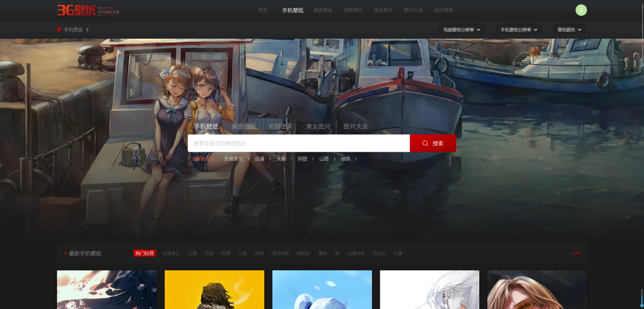The width and height of the screenshot is (644, 309).
Task: Select the 图片大全 tab above the search box
Action: click(x=356, y=126)
